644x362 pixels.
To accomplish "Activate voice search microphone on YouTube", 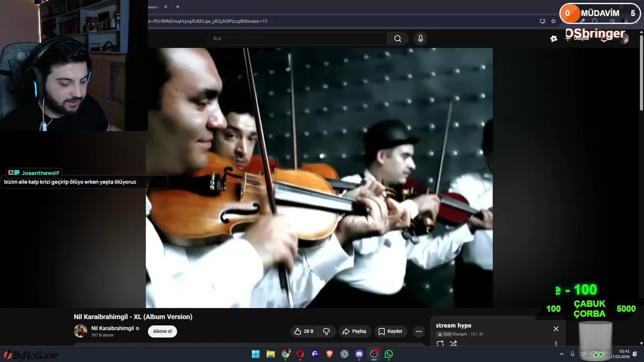I will tap(421, 39).
